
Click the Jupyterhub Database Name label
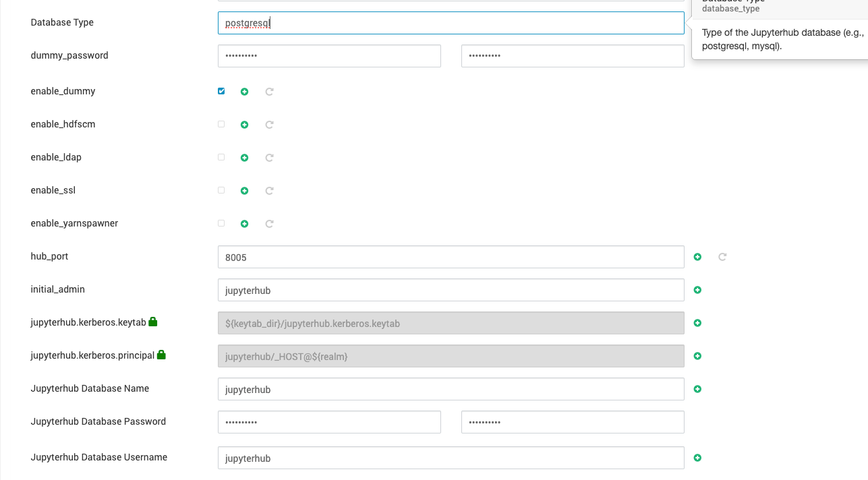coord(90,388)
